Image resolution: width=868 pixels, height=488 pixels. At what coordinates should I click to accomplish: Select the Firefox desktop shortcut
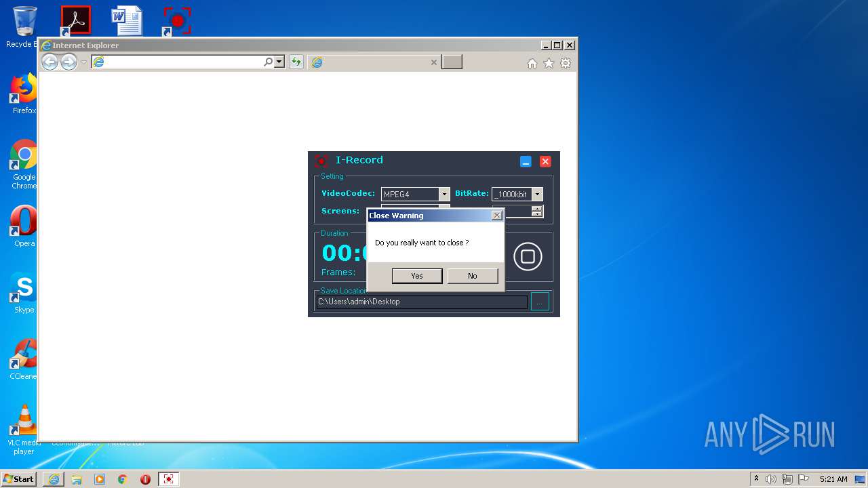23,94
